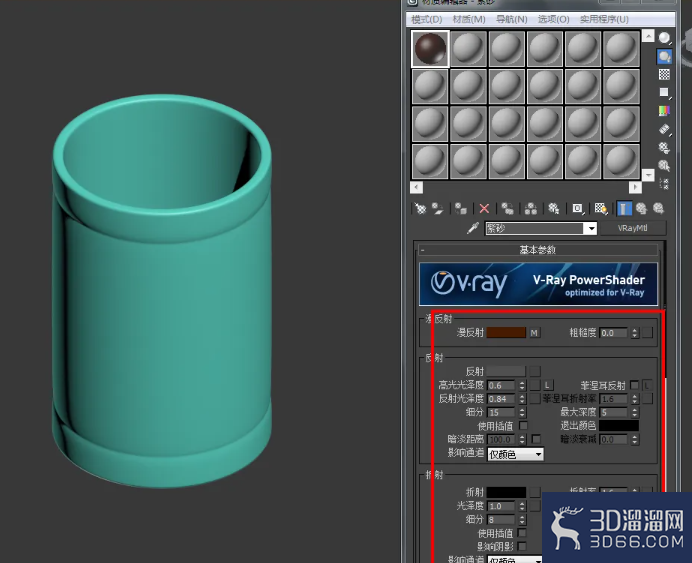Click Sample UV Tiling icon

[x=664, y=93]
